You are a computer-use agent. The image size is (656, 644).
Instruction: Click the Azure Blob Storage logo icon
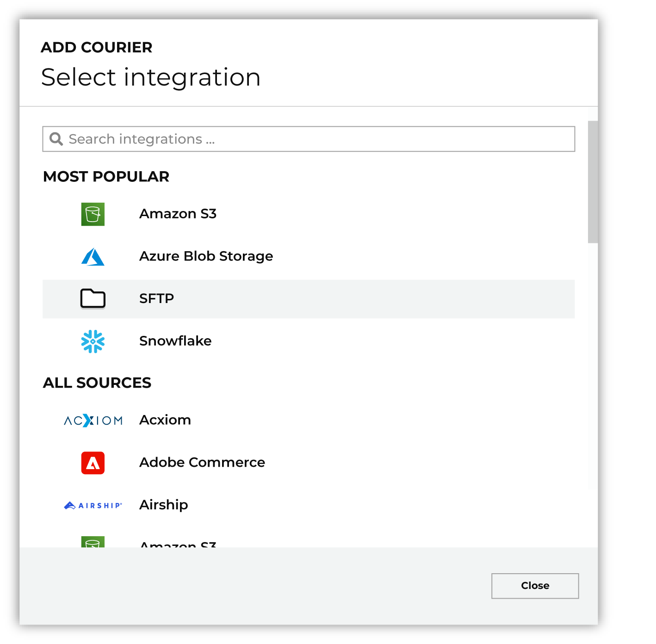(93, 257)
